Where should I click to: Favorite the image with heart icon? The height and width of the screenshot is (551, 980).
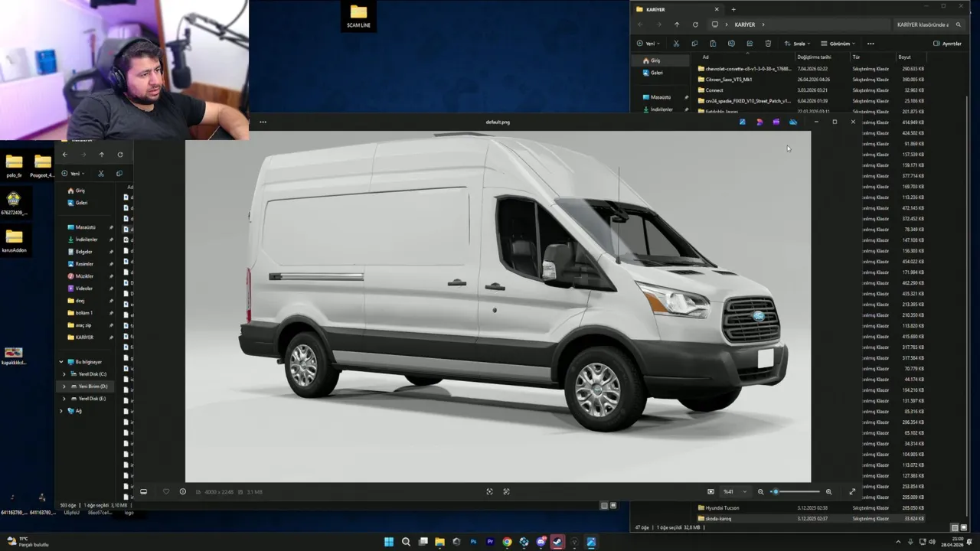(166, 492)
